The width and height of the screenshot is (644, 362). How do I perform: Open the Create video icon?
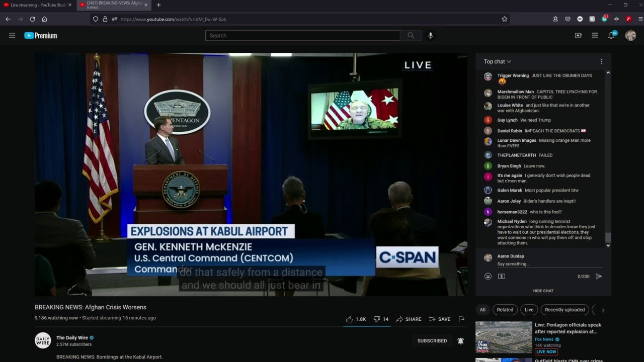[x=579, y=36]
